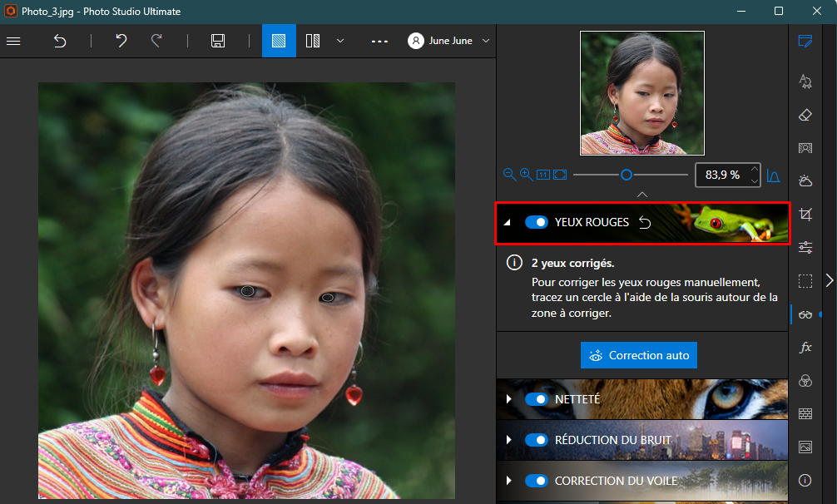Open the June June account dropdown
The height and width of the screenshot is (504, 837).
point(448,41)
